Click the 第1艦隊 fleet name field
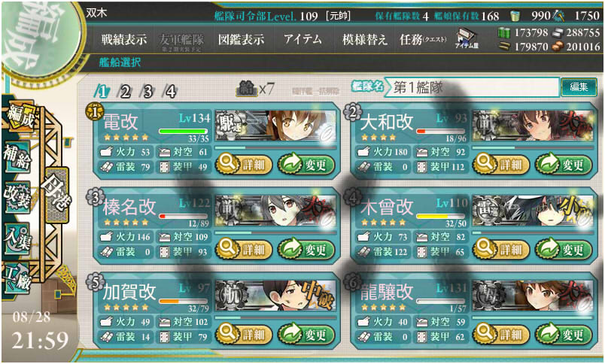Image resolution: width=605 pixels, height=364 pixels. [472, 87]
